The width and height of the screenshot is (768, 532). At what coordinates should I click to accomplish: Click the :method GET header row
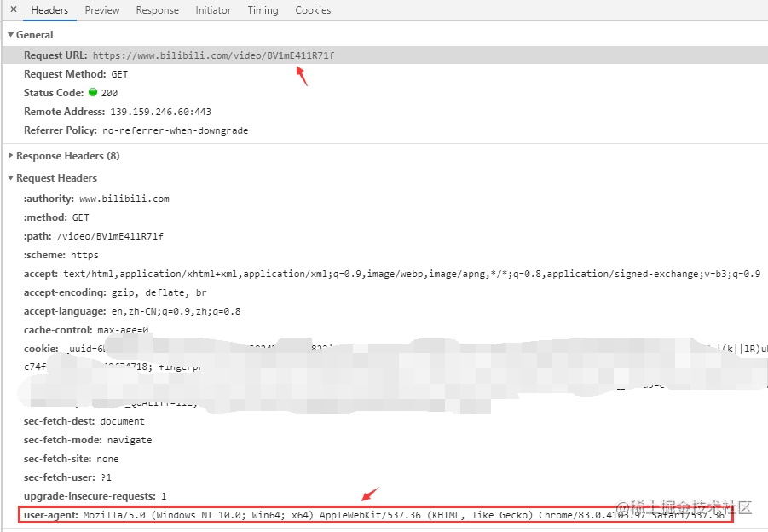pos(56,217)
